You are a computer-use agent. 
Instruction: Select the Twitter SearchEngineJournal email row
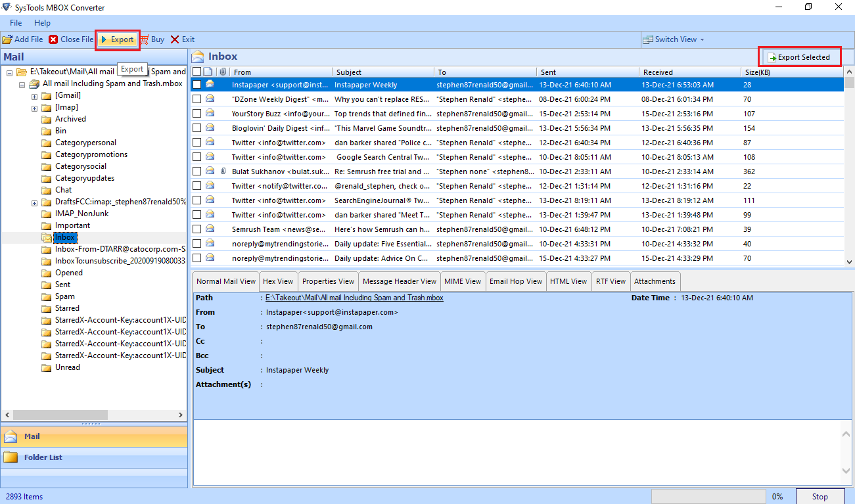(517, 200)
